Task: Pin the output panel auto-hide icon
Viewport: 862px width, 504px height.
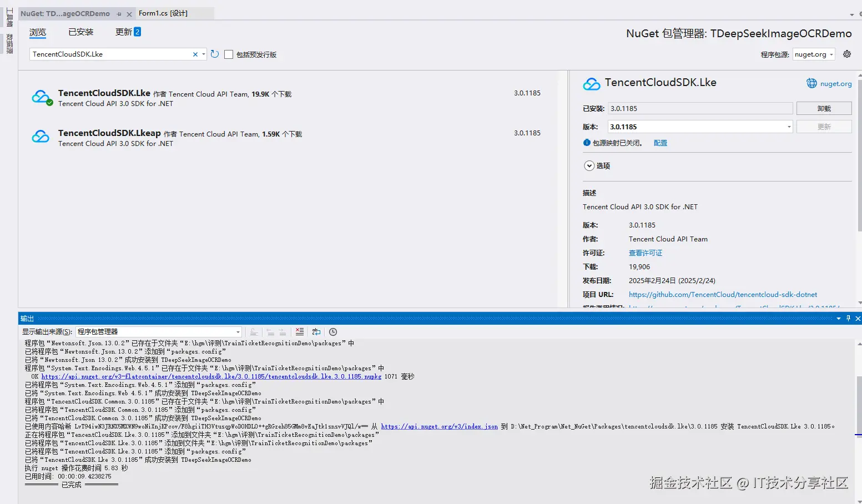Action: point(848,318)
